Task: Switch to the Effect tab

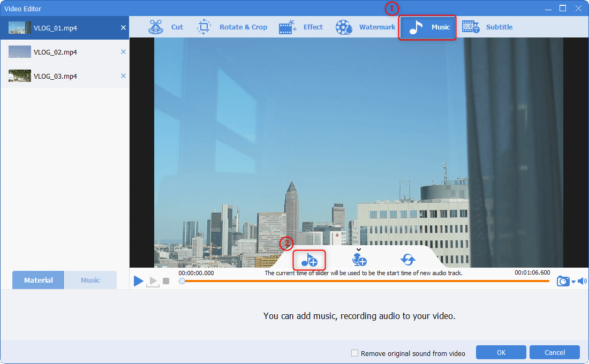Action: (301, 27)
